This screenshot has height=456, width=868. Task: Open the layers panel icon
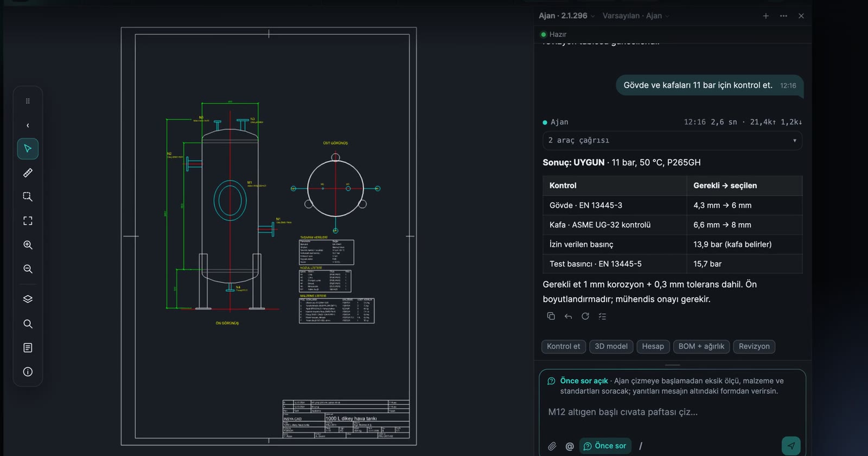point(28,299)
